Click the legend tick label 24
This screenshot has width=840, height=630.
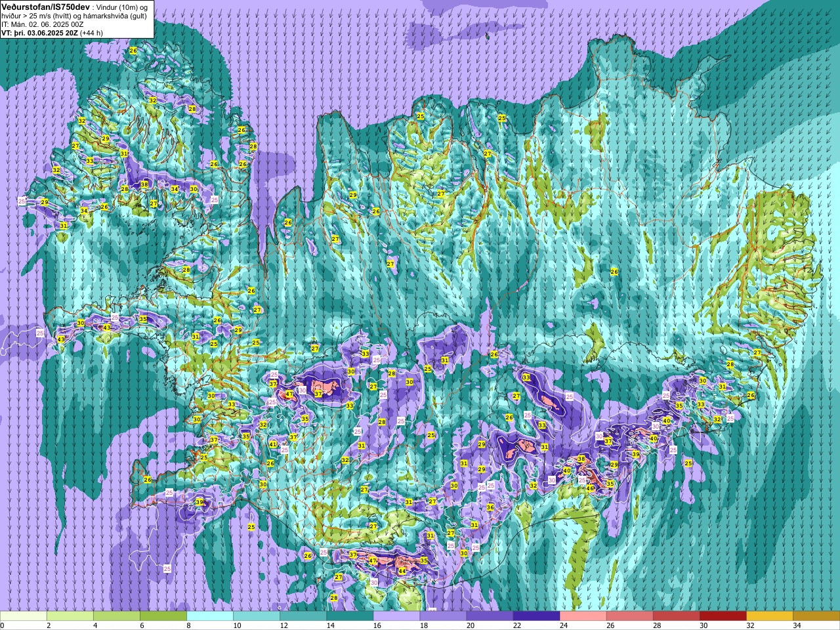563,625
